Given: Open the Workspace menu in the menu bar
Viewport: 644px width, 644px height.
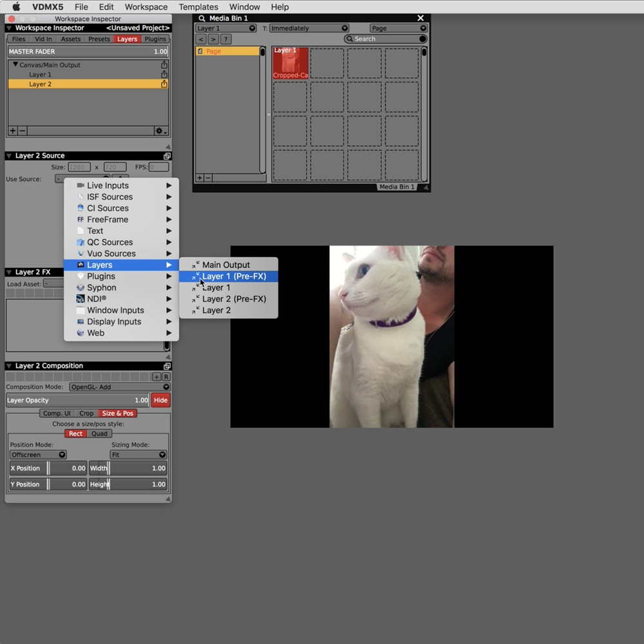Looking at the screenshot, I should click(146, 7).
